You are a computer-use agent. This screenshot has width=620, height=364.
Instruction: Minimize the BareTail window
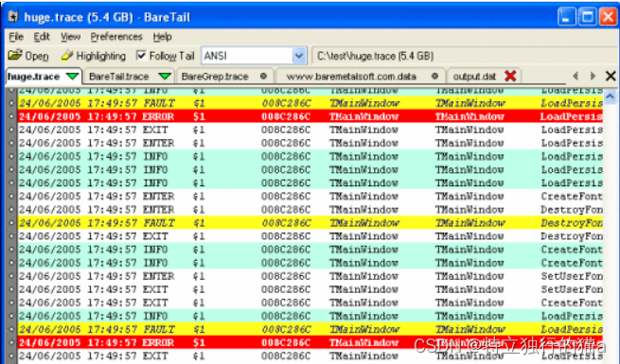566,17
